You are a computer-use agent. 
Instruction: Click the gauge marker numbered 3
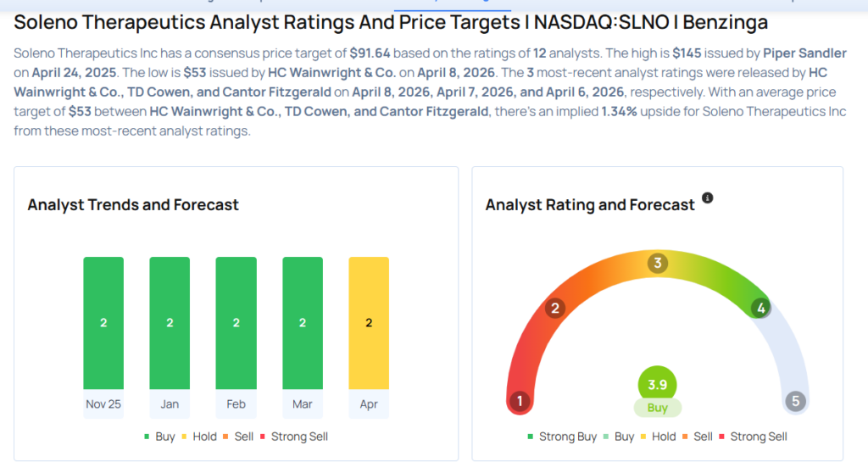point(657,263)
